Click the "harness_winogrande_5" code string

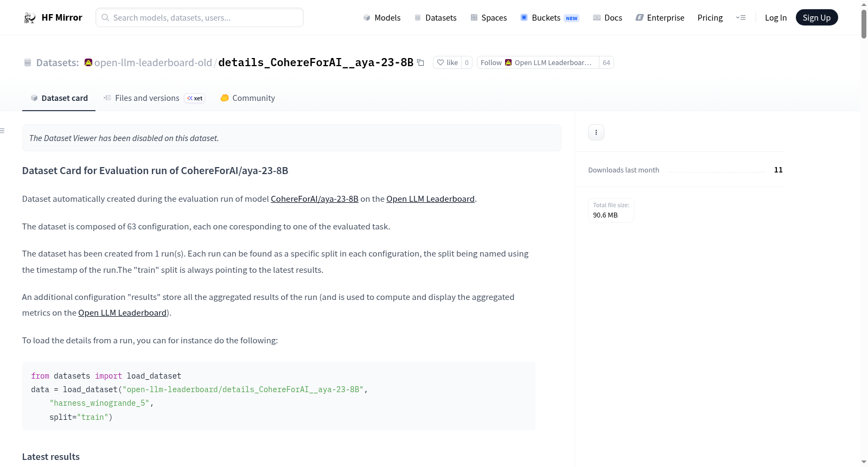(x=99, y=403)
